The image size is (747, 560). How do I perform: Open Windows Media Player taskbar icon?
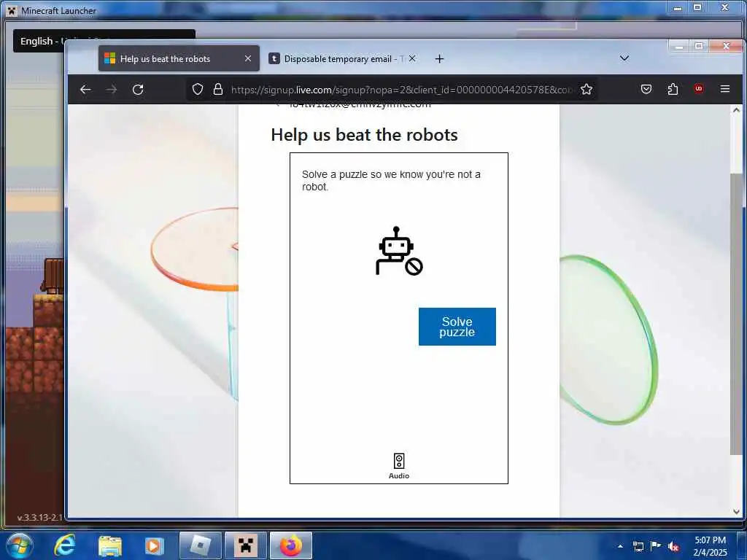point(154,545)
